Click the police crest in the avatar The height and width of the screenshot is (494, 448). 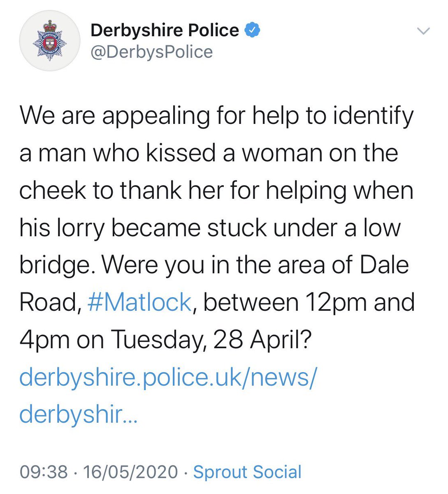tap(50, 41)
